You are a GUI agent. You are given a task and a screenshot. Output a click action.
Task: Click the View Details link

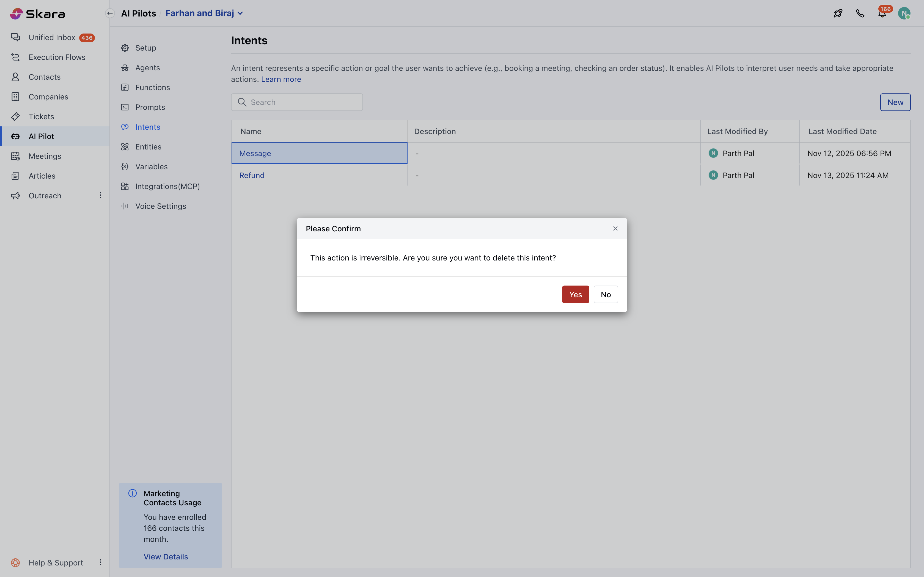pyautogui.click(x=166, y=556)
